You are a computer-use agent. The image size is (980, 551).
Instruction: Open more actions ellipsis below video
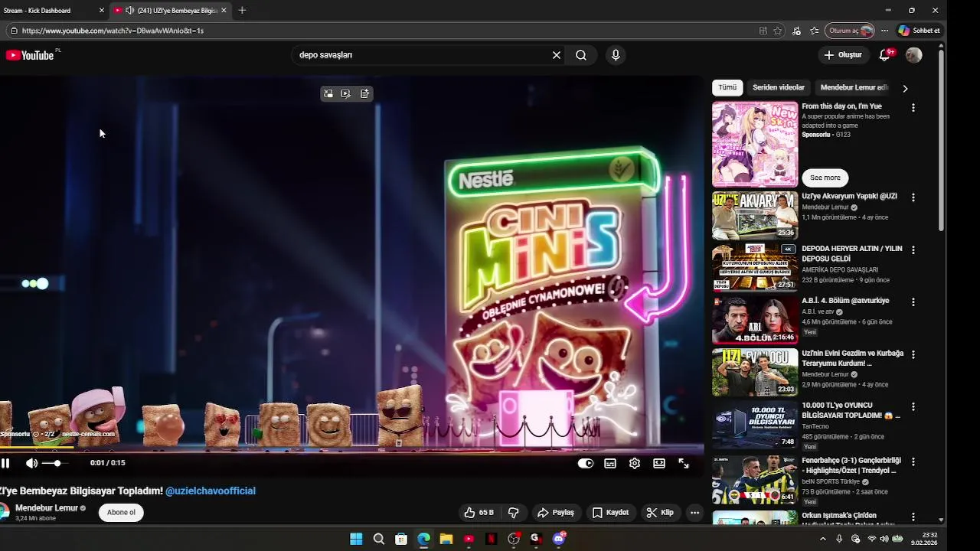(694, 513)
